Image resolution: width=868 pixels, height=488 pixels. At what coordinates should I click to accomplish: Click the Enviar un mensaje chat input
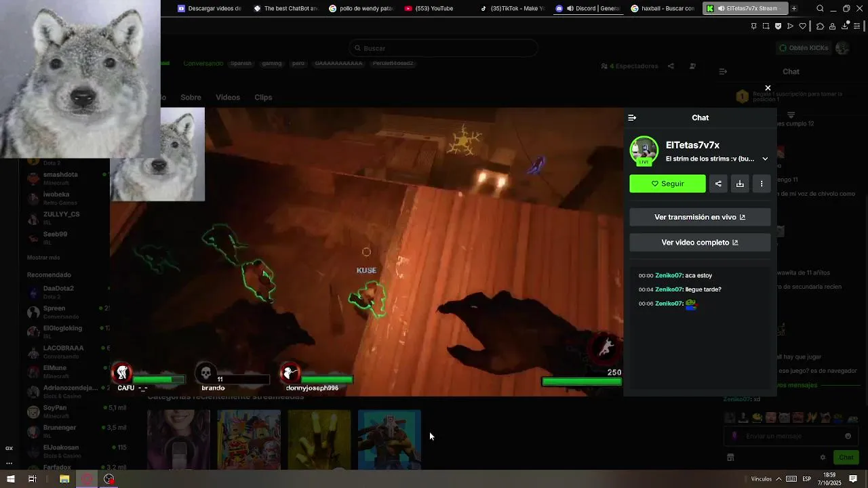coord(791,436)
